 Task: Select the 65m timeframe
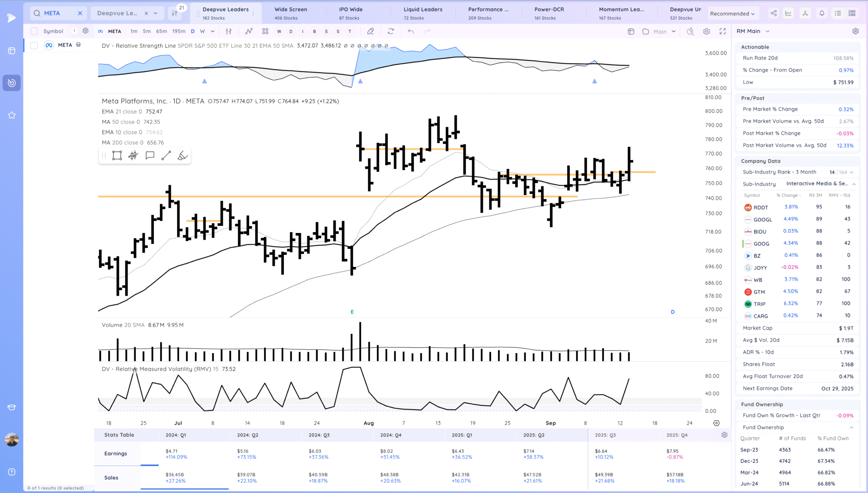[161, 31]
